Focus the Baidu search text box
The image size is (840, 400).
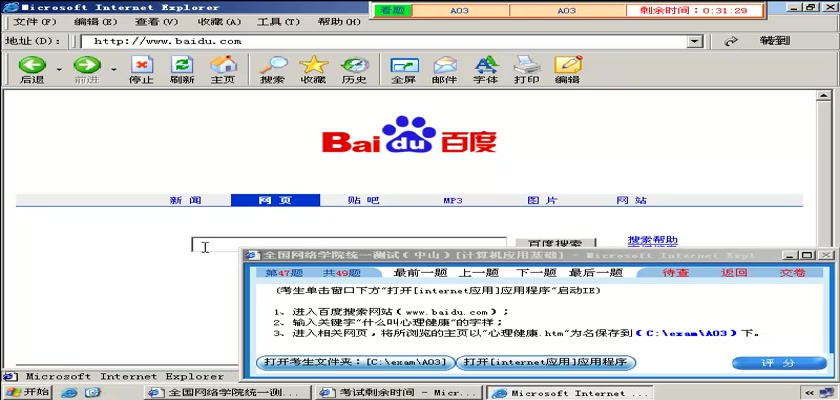(x=348, y=244)
